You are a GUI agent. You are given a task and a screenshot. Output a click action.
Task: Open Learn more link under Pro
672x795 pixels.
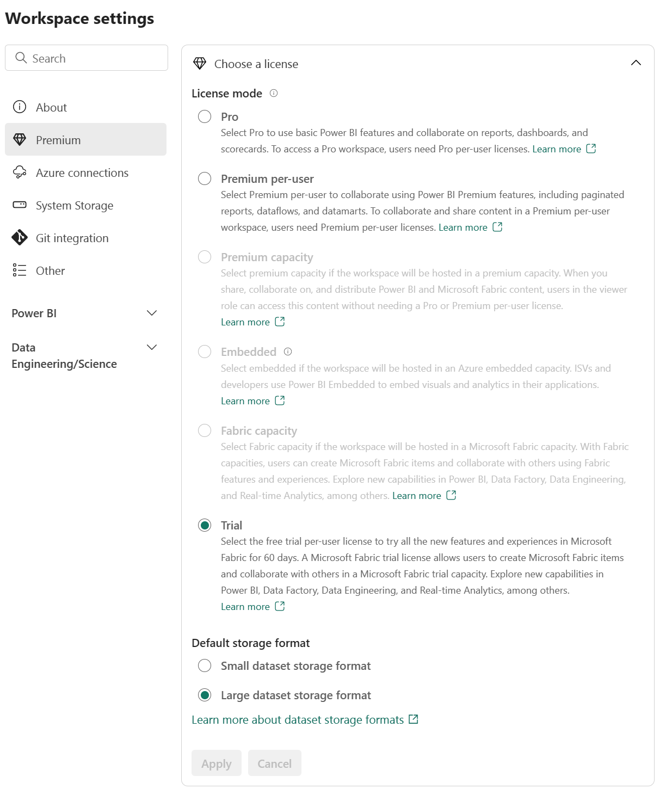coord(557,149)
